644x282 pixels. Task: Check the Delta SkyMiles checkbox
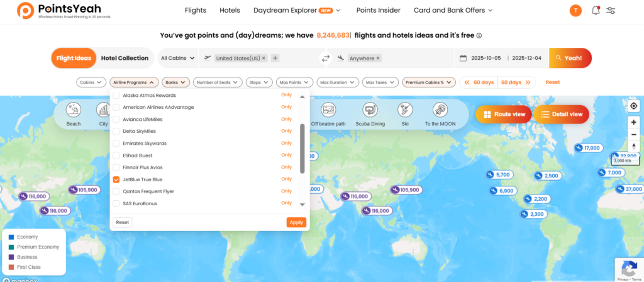coord(116,132)
